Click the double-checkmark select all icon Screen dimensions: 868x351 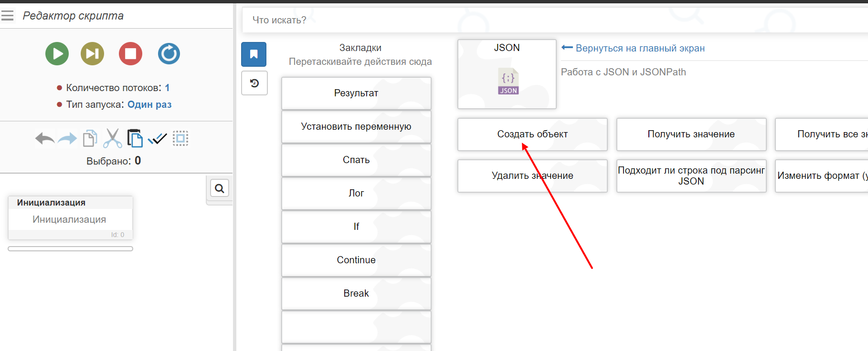coord(157,139)
